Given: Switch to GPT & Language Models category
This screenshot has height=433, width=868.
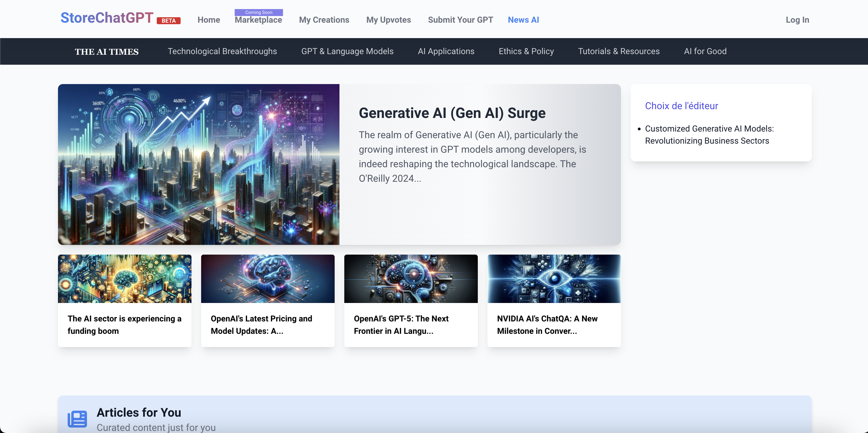Looking at the screenshot, I should click(347, 51).
